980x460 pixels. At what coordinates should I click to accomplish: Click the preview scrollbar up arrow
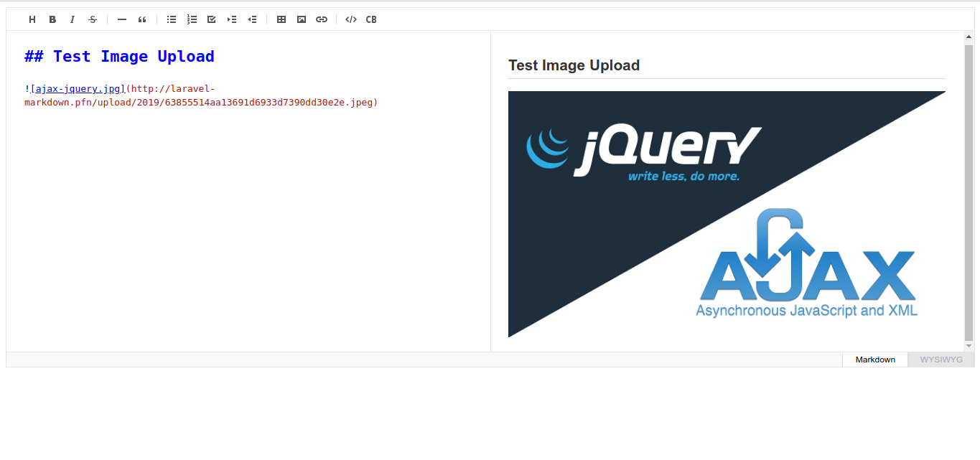point(969,37)
